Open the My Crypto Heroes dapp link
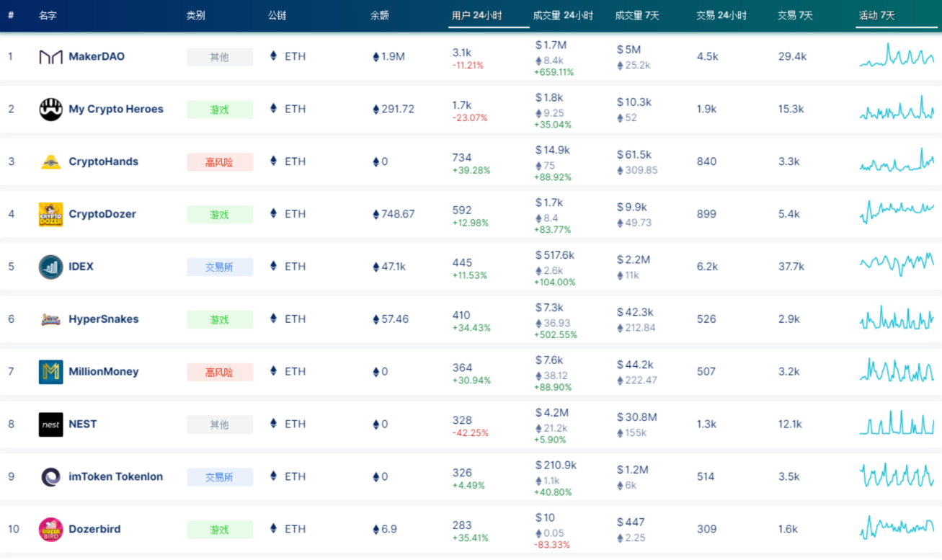The height and width of the screenshot is (560, 942). click(116, 109)
